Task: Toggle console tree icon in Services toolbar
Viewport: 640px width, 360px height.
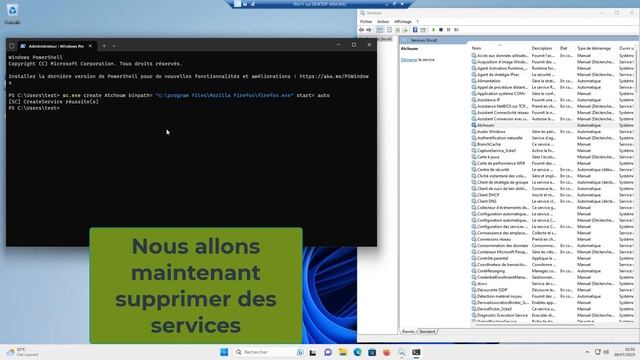Action: [x=380, y=30]
